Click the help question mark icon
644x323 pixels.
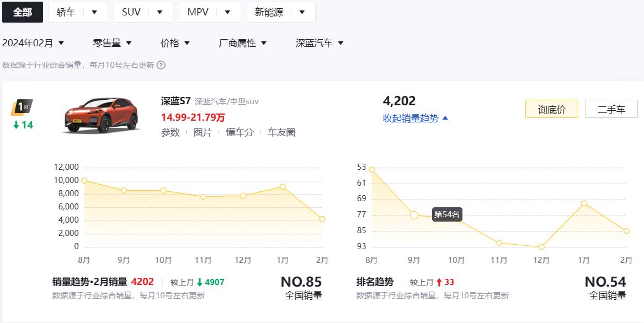tap(161, 65)
